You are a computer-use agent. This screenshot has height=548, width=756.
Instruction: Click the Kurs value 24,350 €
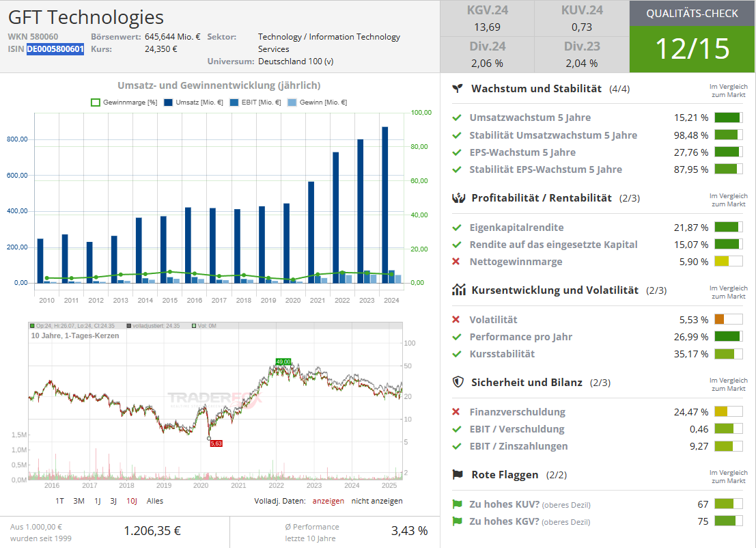click(x=161, y=49)
